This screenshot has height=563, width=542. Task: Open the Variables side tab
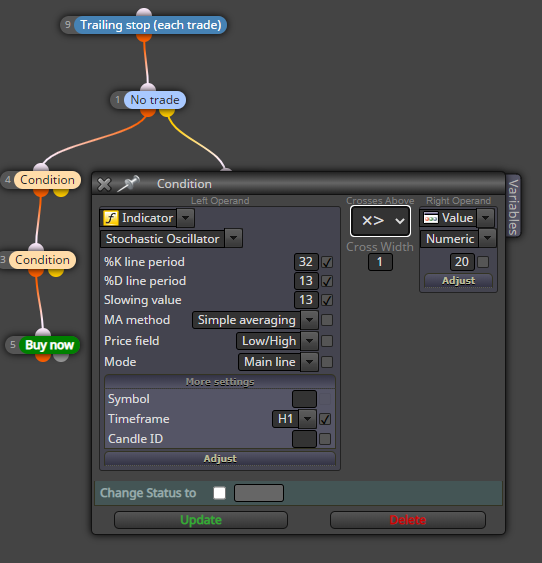pyautogui.click(x=513, y=206)
